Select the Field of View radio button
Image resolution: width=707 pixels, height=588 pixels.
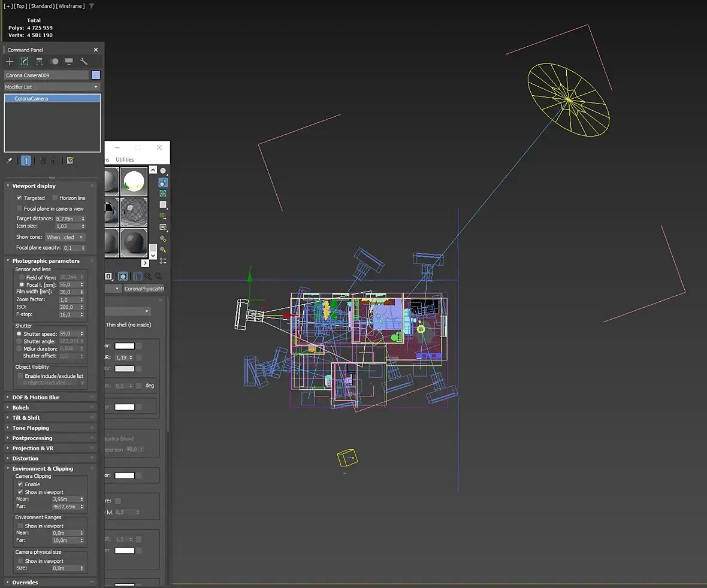(21, 278)
